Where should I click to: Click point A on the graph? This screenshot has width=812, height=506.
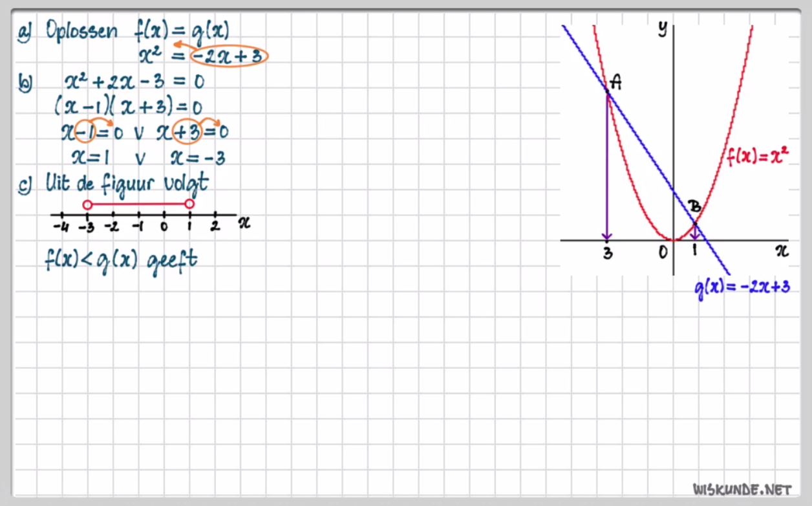coord(608,92)
